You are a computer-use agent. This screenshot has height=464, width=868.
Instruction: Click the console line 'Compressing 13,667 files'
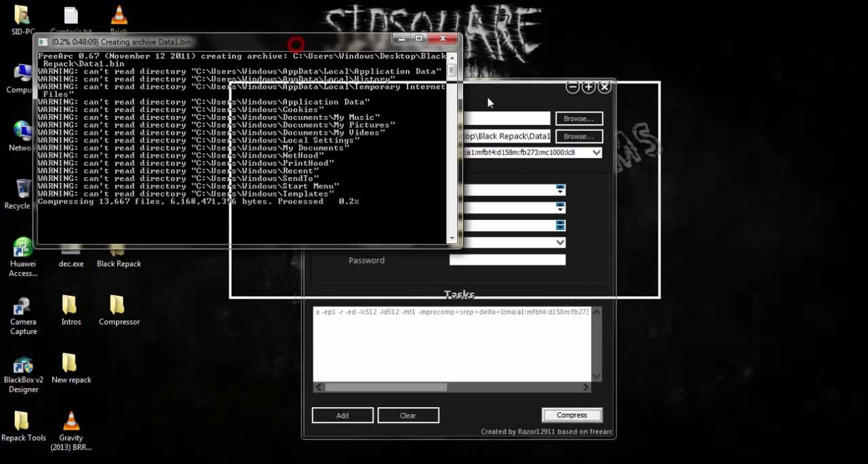point(198,201)
